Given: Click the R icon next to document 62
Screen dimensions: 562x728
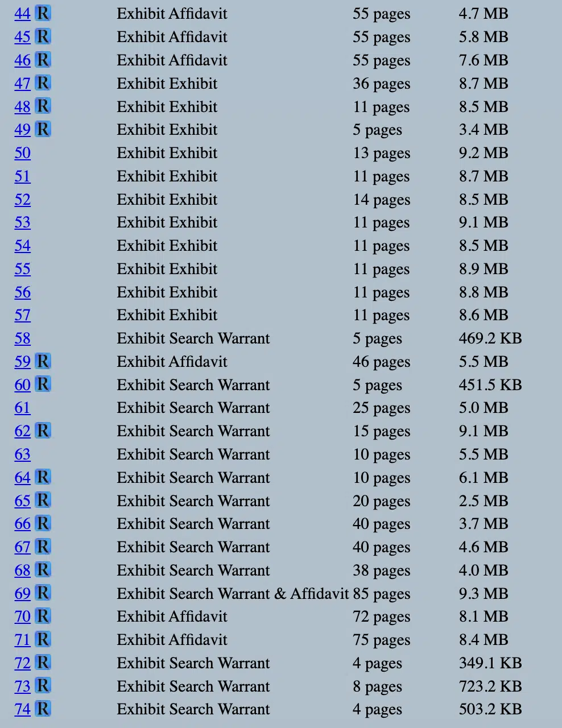Looking at the screenshot, I should click(x=43, y=431).
